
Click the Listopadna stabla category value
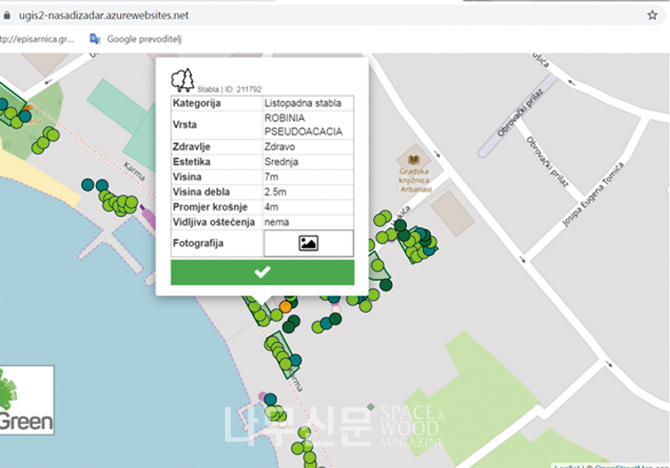pyautogui.click(x=308, y=103)
